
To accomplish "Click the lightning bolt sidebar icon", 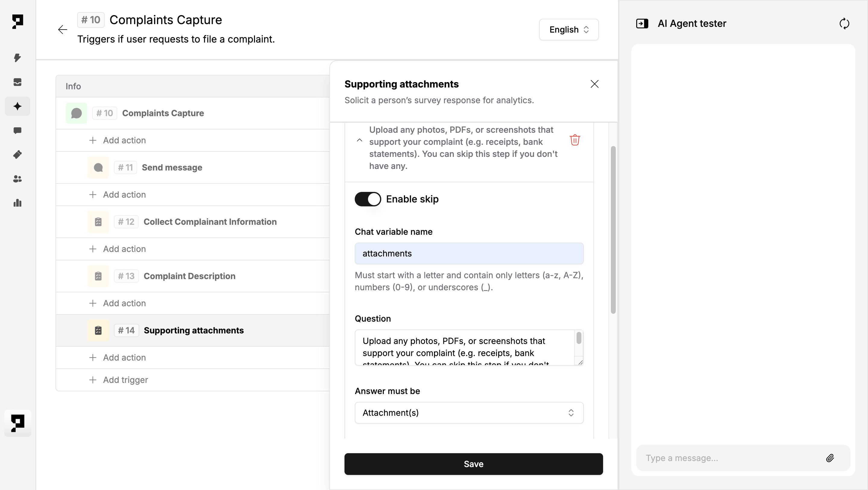I will 17,57.
